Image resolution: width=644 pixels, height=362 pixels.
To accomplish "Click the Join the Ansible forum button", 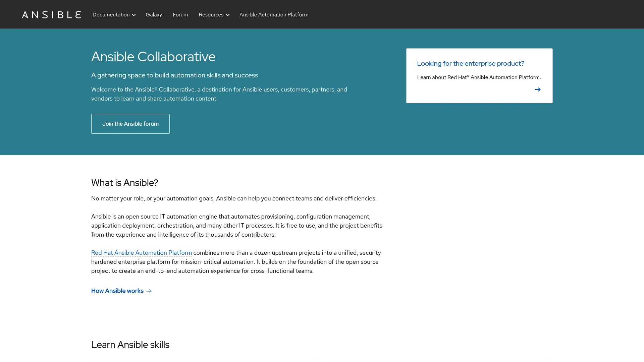I will [130, 124].
